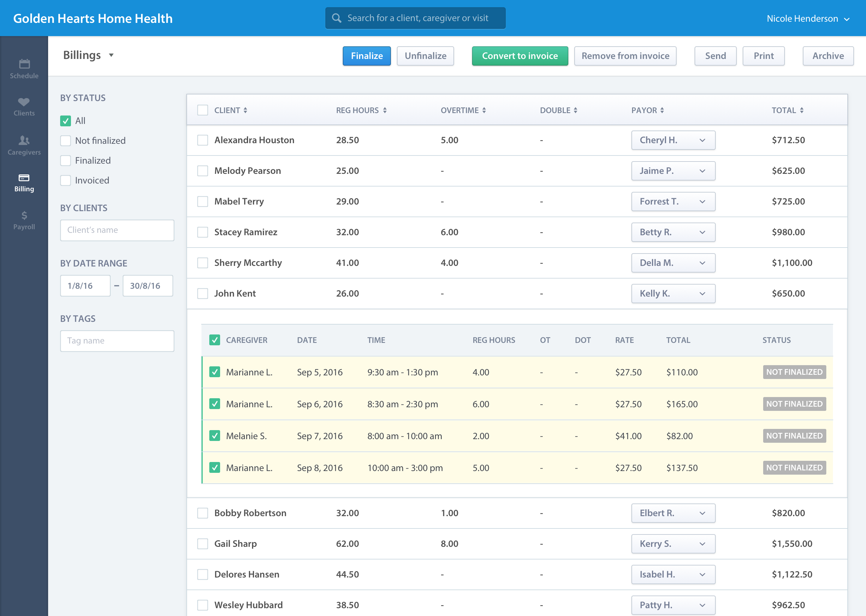The image size is (866, 616).
Task: Open Jaime P. payor dropdown
Action: [x=673, y=171]
